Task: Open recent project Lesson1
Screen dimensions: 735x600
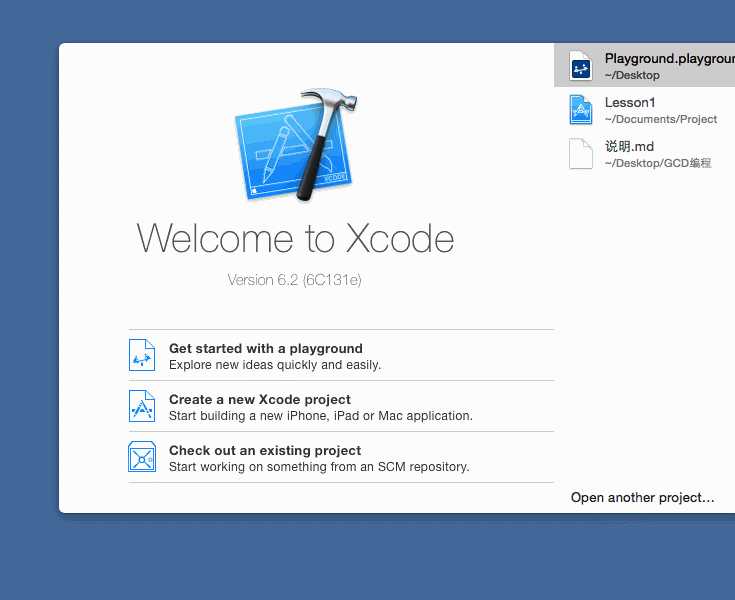Action: [645, 110]
